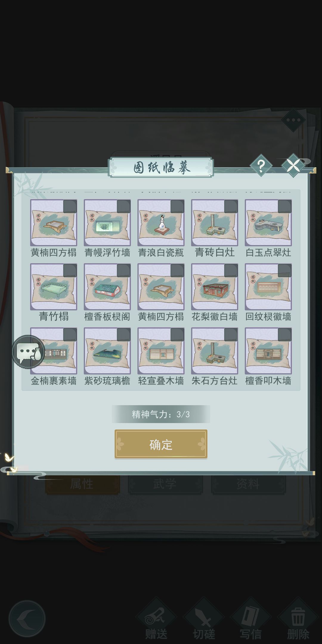The width and height of the screenshot is (322, 644).
Task: Tick the checkbox on 檀香叩木墙
Action: pos(285,335)
